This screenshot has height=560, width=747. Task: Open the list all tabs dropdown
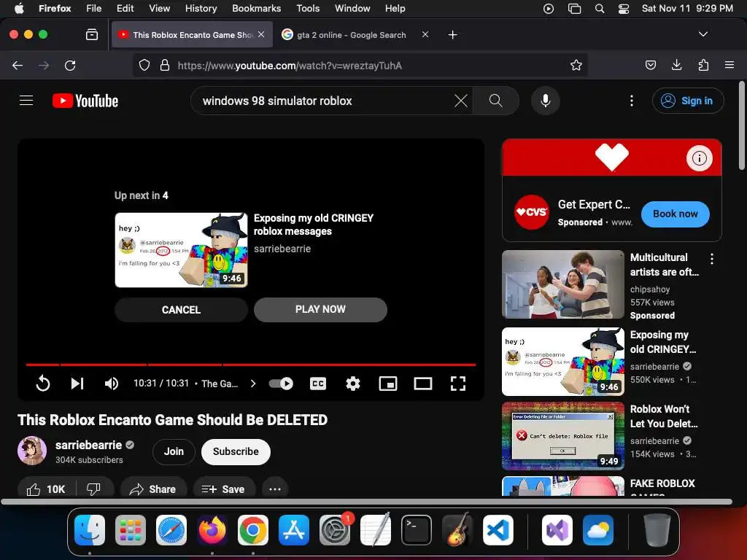pyautogui.click(x=703, y=34)
